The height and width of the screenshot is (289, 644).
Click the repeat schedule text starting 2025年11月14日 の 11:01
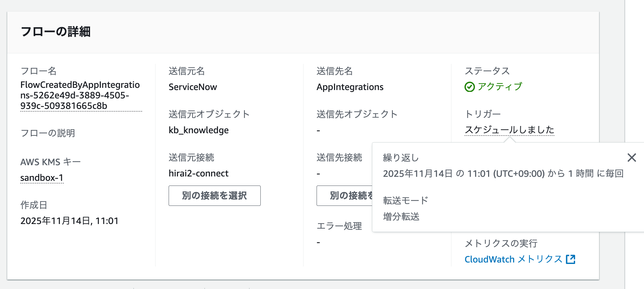[503, 174]
